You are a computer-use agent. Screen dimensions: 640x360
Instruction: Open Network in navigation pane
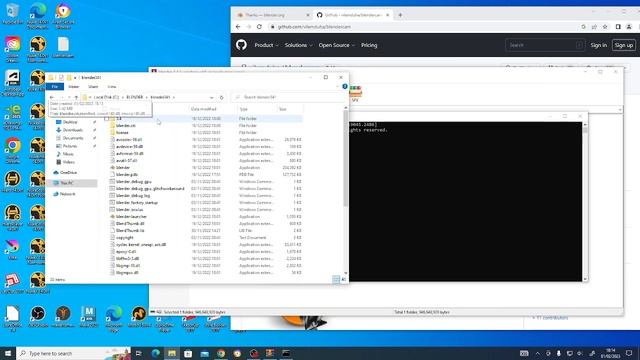[67, 194]
